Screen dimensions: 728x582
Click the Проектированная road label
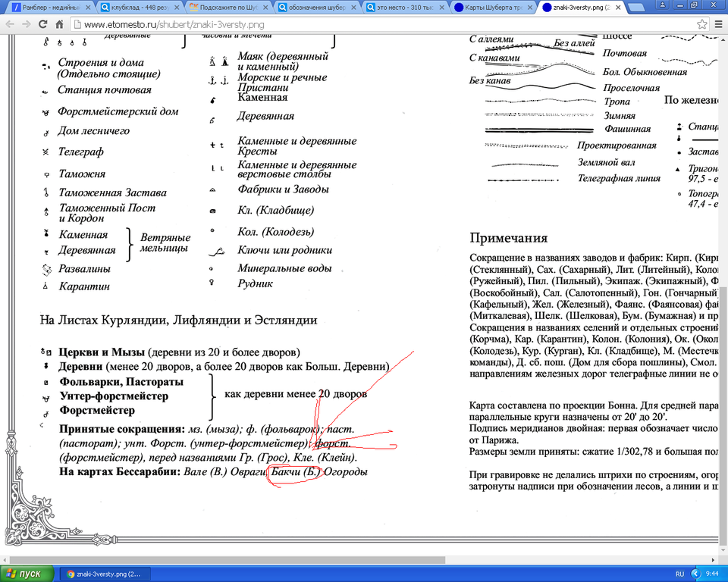pyautogui.click(x=617, y=145)
